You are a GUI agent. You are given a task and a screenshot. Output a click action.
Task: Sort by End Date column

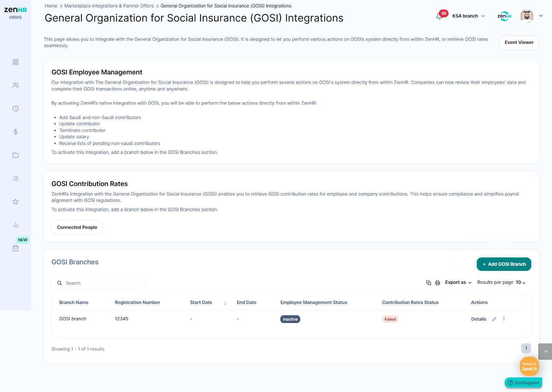tap(247, 303)
